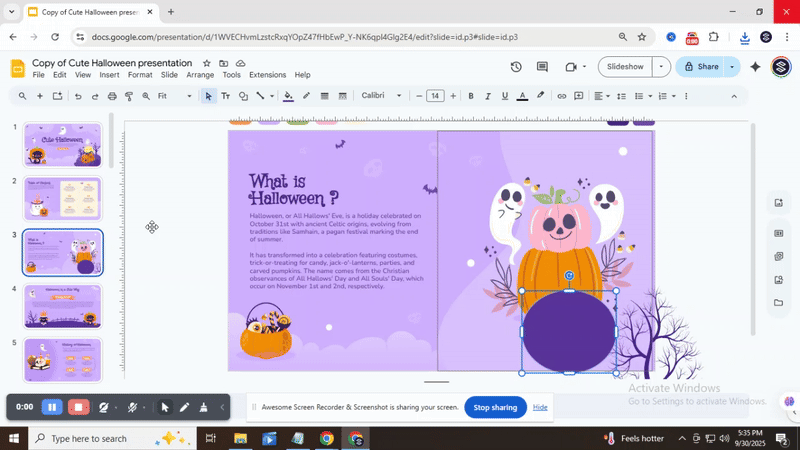This screenshot has width=800, height=450.
Task: Click the insert link icon
Action: (x=562, y=96)
